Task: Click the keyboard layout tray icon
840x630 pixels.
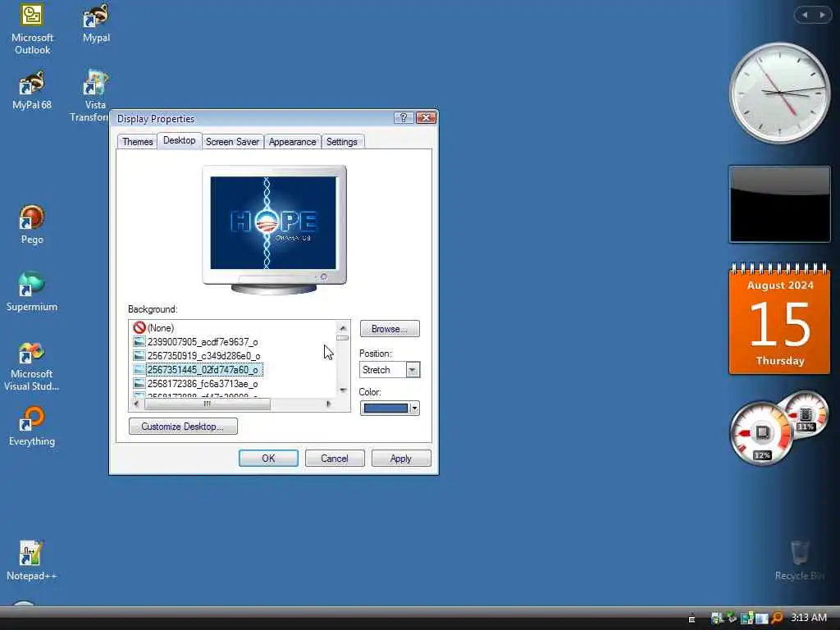Action: [x=692, y=619]
